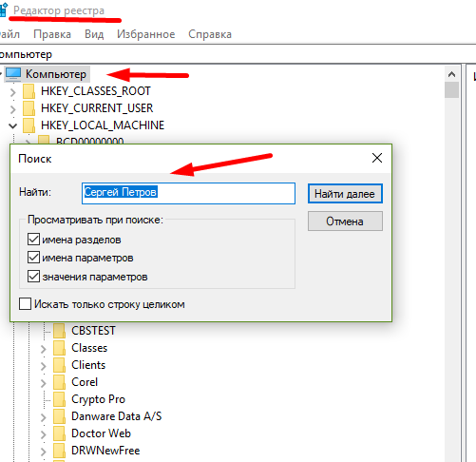Click the Crypto Pro folder icon
This screenshot has width=476, height=462.
click(x=59, y=399)
